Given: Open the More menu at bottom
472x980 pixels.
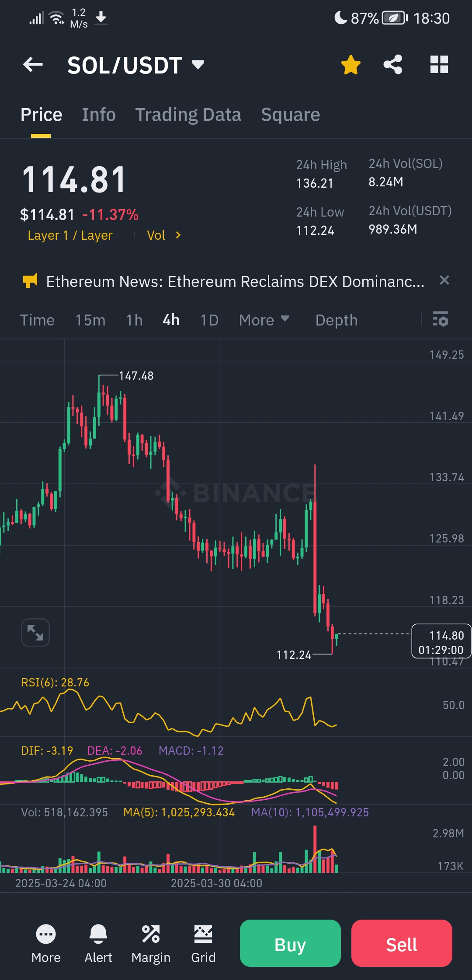Looking at the screenshot, I should pyautogui.click(x=46, y=944).
